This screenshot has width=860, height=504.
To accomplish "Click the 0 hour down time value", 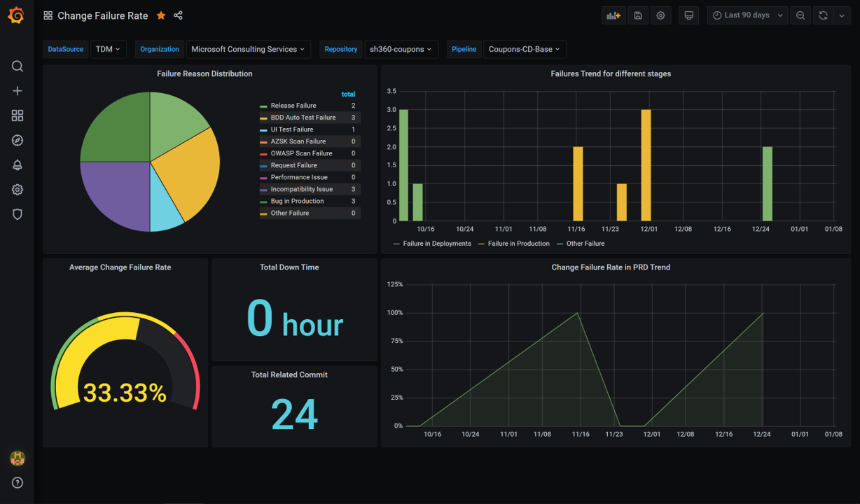I will 295,318.
